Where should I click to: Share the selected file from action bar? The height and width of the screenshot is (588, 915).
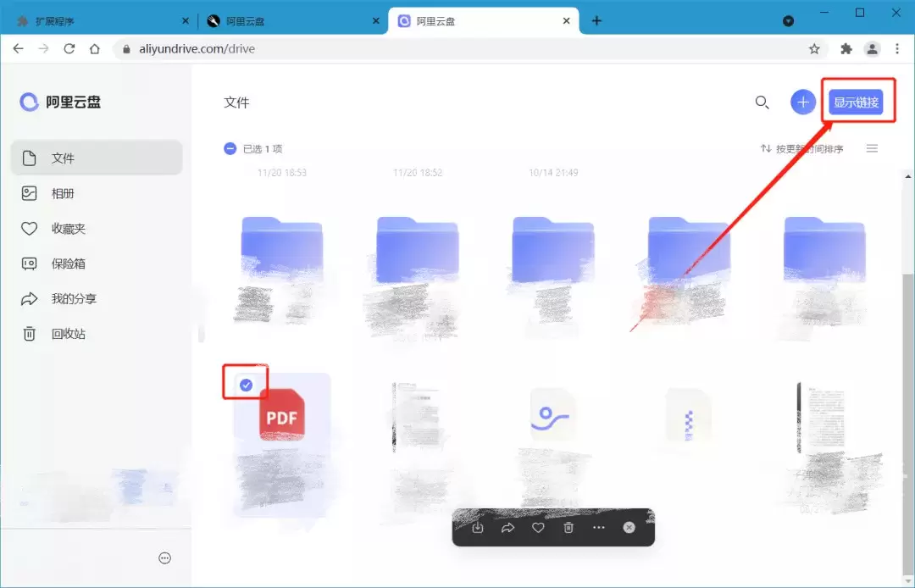507,527
